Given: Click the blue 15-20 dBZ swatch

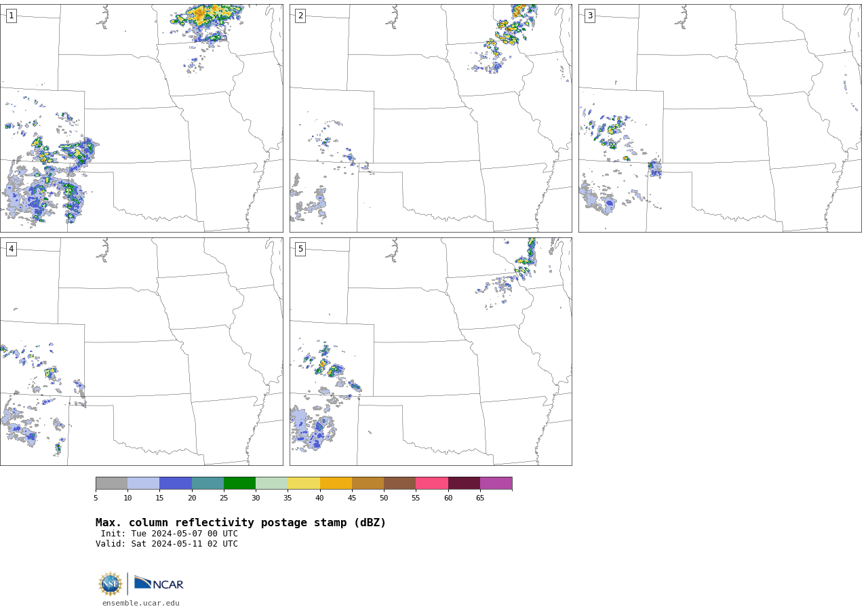Looking at the screenshot, I should click(x=176, y=483).
